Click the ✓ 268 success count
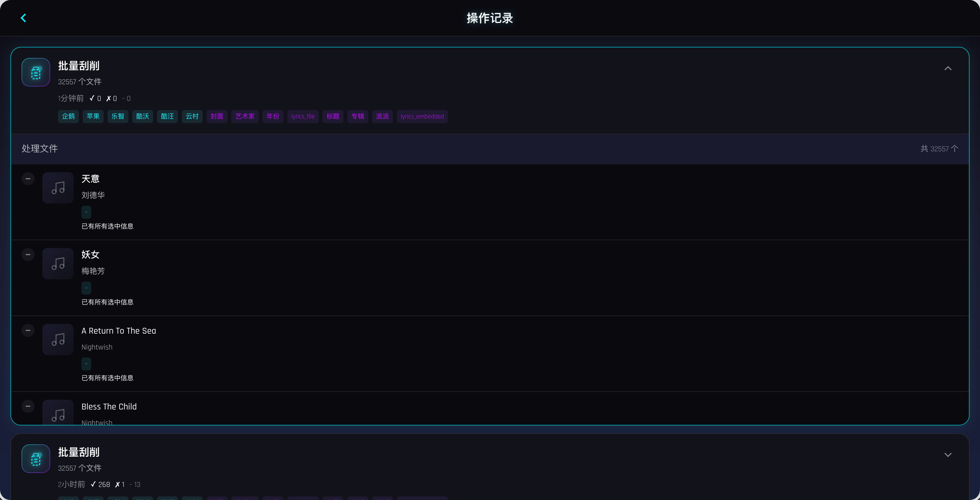This screenshot has width=980, height=500. (x=100, y=484)
